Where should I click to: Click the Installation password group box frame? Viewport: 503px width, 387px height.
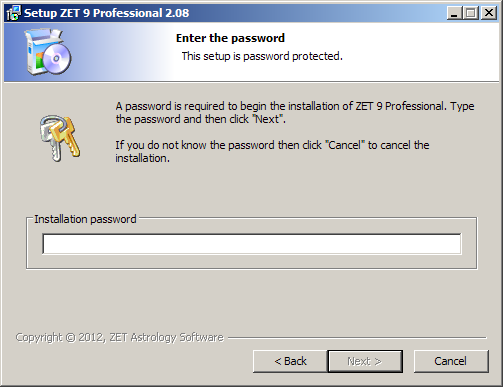252,243
